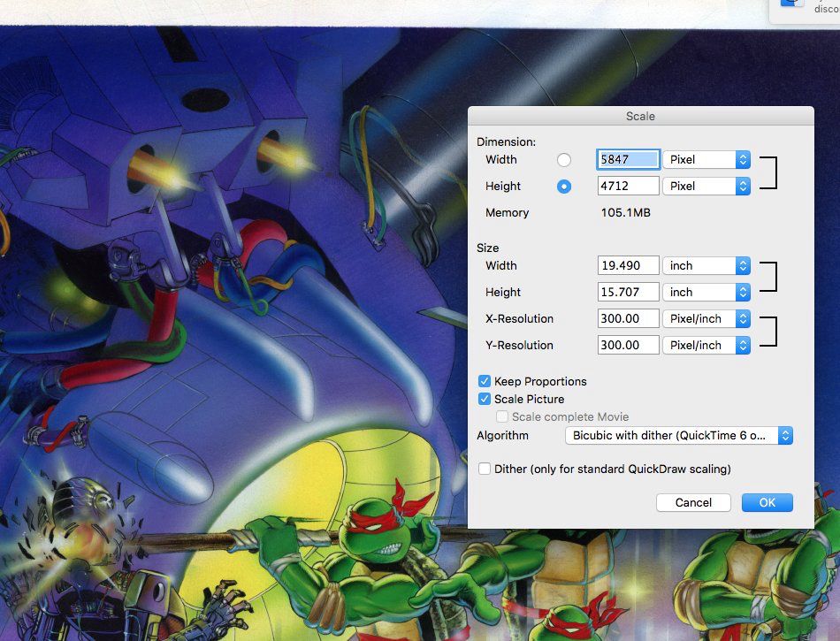Open the Dimension Height Pixel unit dropdown
This screenshot has width=840, height=641.
pyautogui.click(x=706, y=186)
